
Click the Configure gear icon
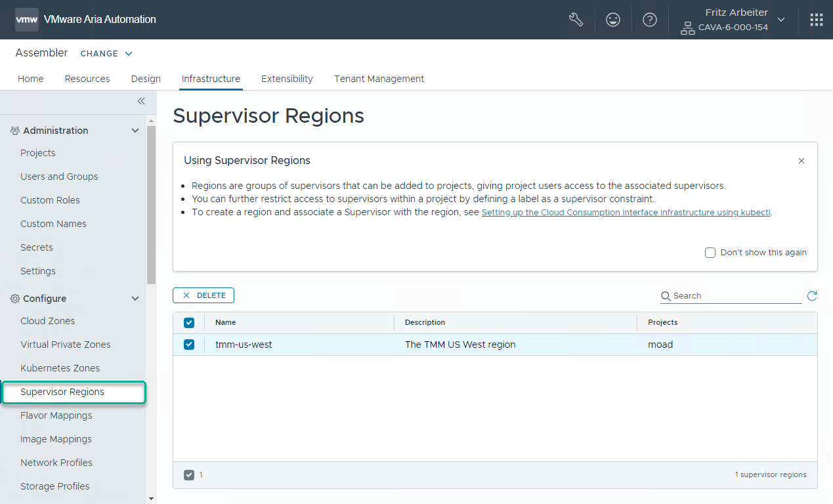coord(15,299)
